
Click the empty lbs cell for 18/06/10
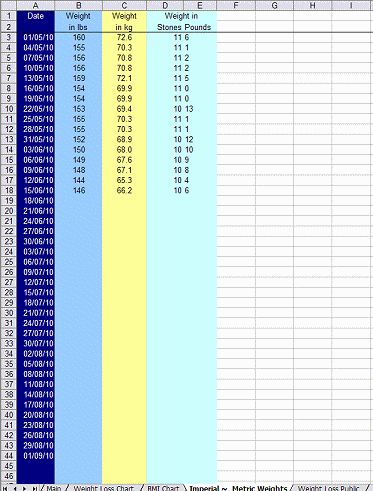tap(79, 201)
